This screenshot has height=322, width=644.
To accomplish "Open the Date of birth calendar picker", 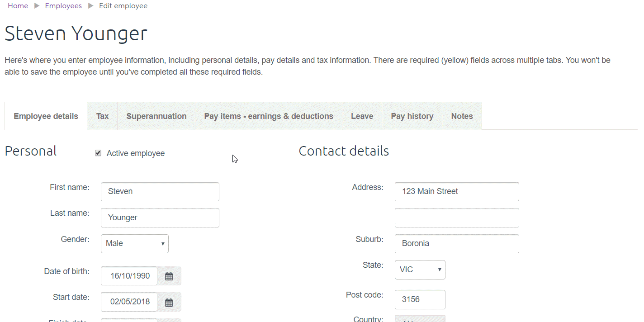I will click(169, 276).
